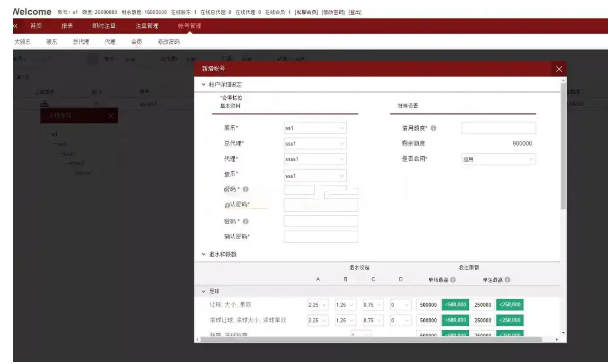Click the info icon next to 信用额度
The height and width of the screenshot is (364, 608).
pos(433,128)
